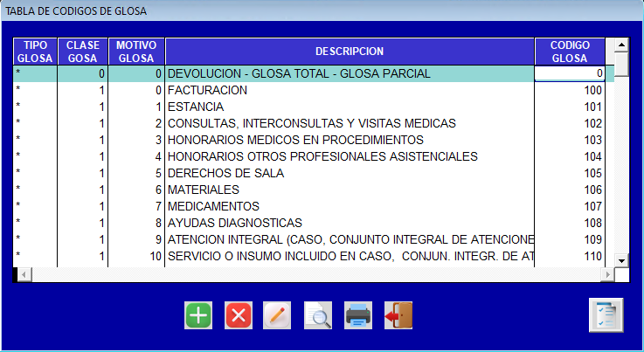644x352 pixels.
Task: Open the document search magnifier icon
Action: 318,315
